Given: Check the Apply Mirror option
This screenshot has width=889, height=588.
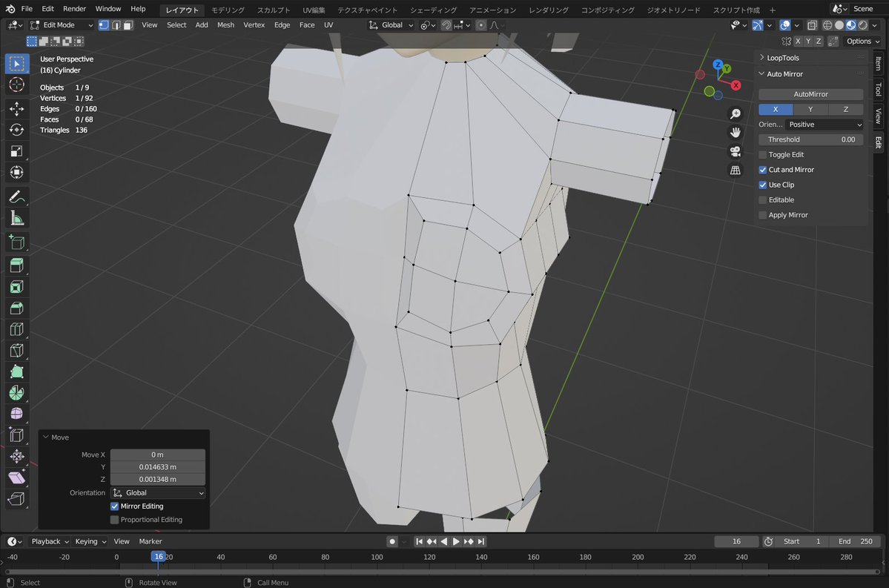Looking at the screenshot, I should (x=762, y=215).
